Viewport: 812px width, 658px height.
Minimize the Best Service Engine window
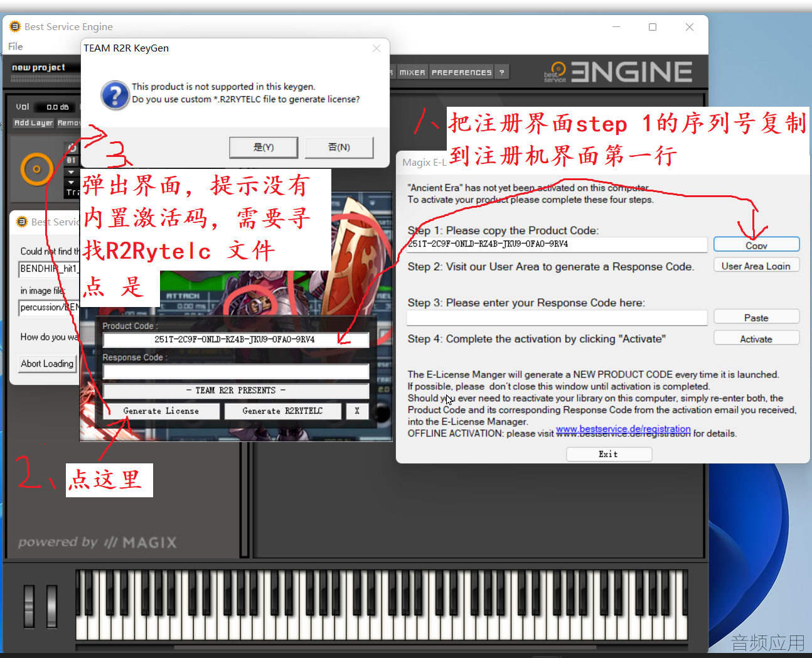(616, 27)
